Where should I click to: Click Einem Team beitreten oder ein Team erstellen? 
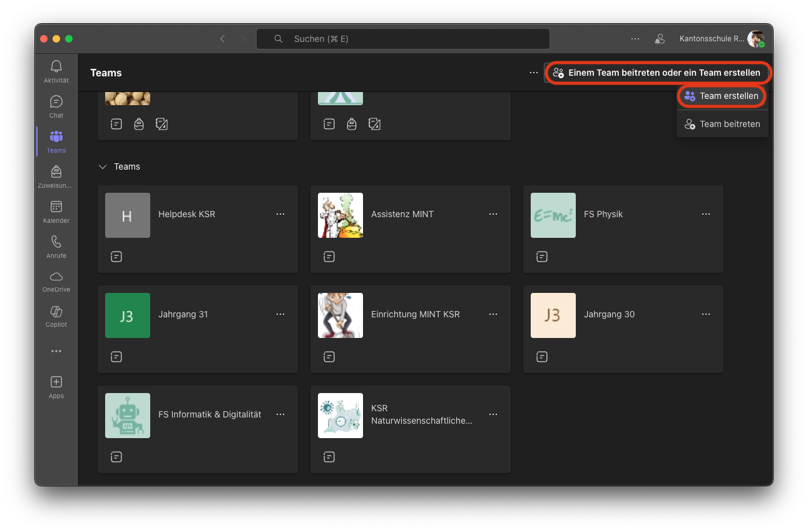pos(657,73)
